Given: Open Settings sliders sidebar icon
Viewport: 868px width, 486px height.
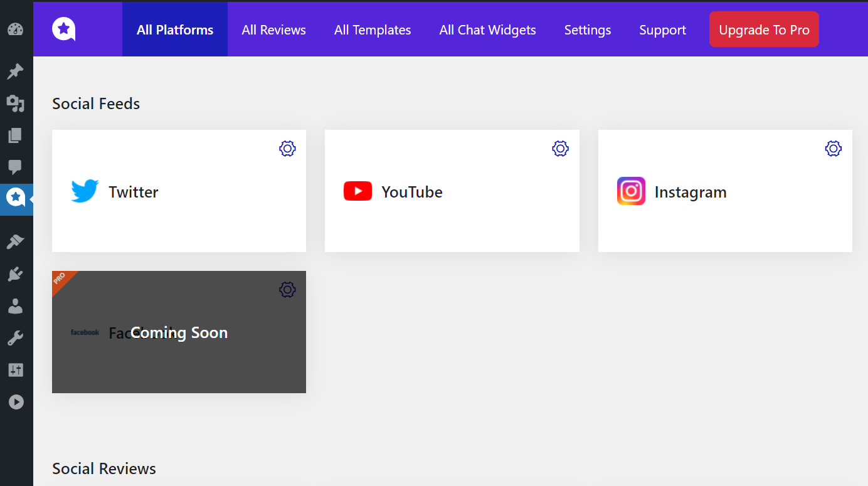Looking at the screenshot, I should 16,370.
